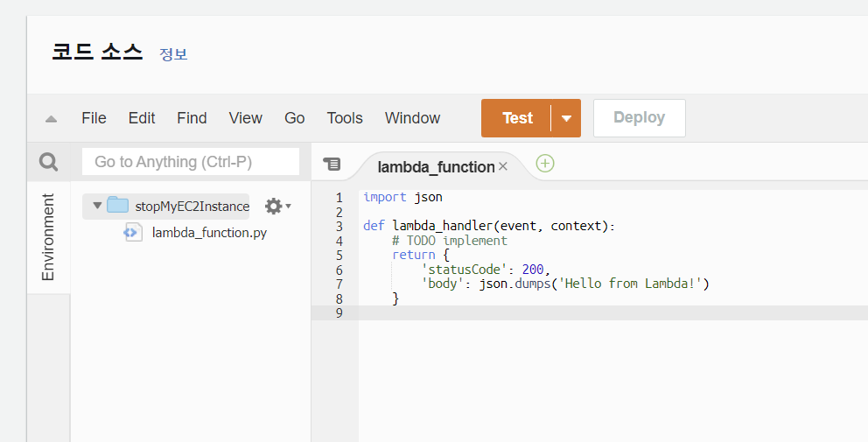Open the Tools menu

(345, 118)
